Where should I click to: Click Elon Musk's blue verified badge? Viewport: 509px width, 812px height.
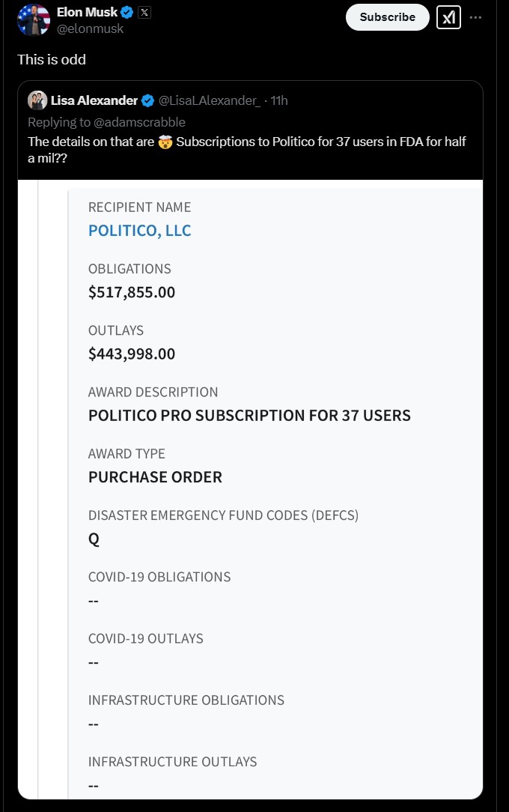(x=127, y=13)
